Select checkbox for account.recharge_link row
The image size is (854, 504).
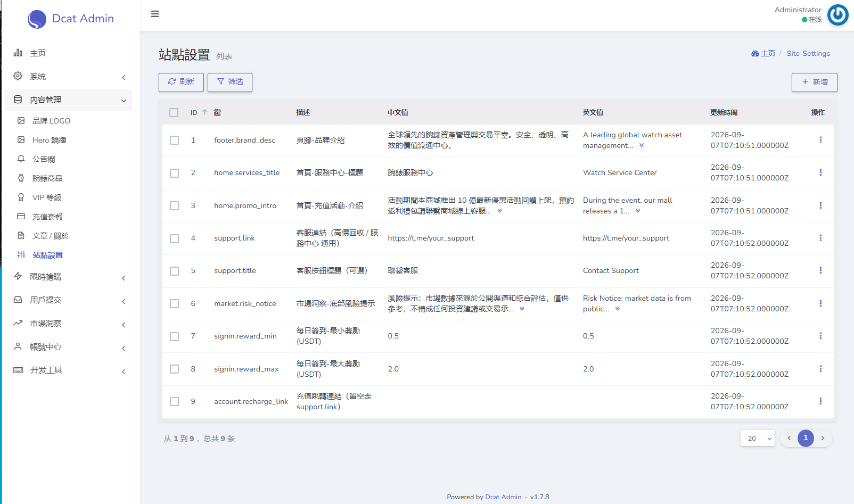point(174,401)
